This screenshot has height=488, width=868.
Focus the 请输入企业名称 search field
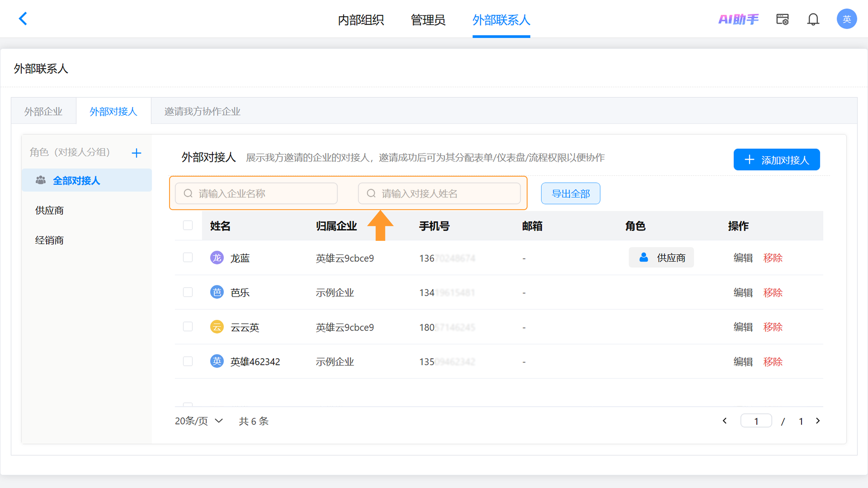click(x=256, y=194)
